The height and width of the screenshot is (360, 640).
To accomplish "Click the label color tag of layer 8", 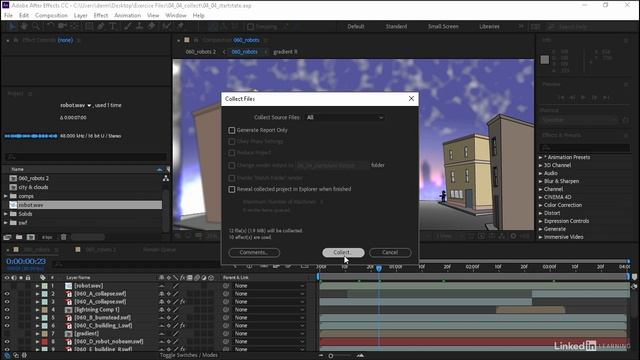I will pyautogui.click(x=44, y=342).
